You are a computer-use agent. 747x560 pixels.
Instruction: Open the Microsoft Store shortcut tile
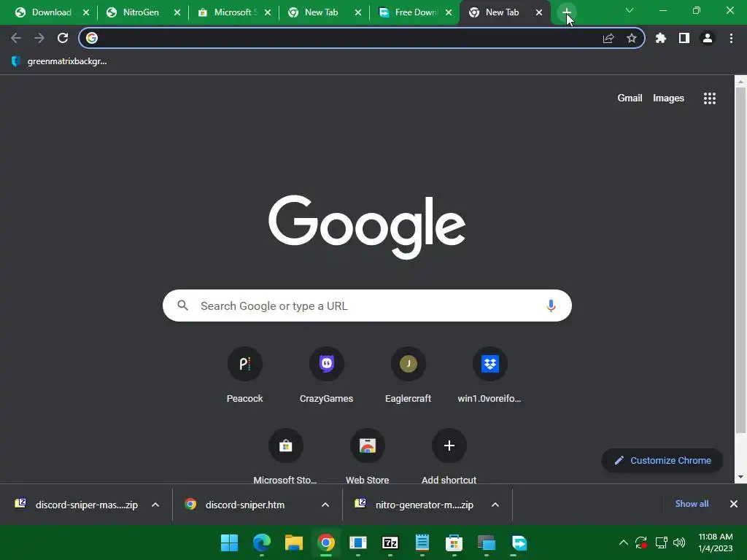click(285, 456)
